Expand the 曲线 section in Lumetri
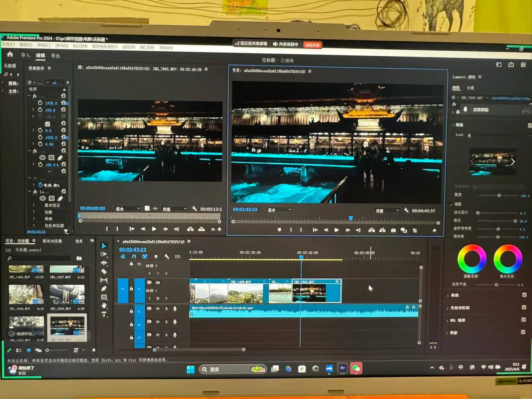This screenshot has height=399, width=532. click(448, 295)
